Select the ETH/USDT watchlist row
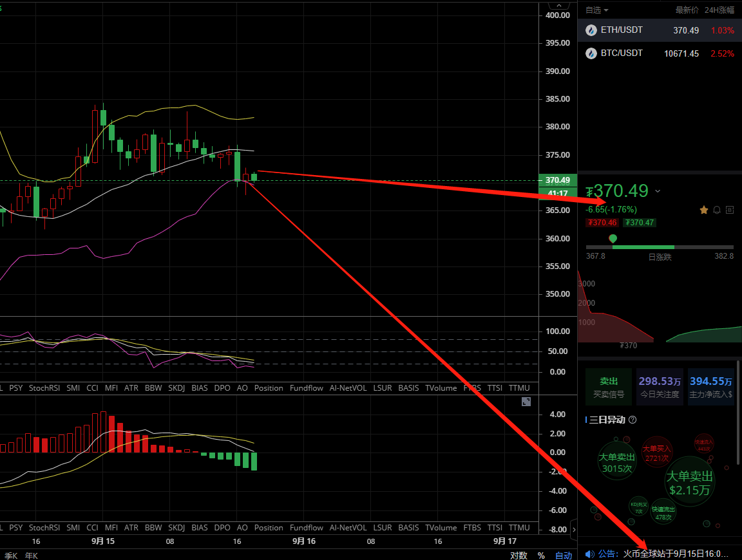 tap(660, 30)
